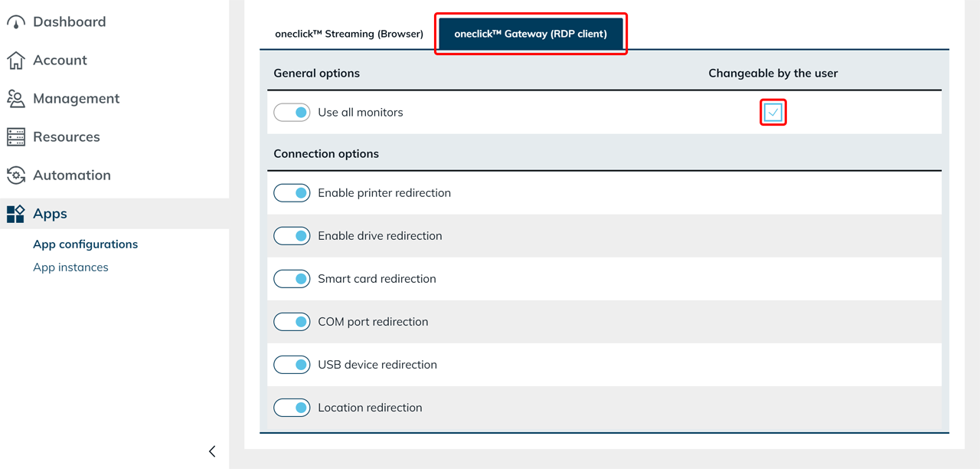Screen dimensions: 980x469
Task: Open App configurations link
Action: coord(86,244)
